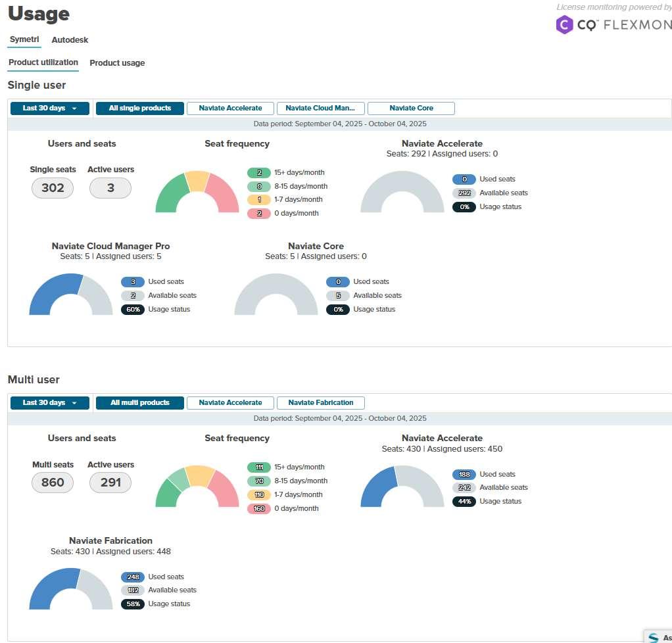Click the CQ Flexmon logo icon
The image size is (672, 643).
pyautogui.click(x=564, y=25)
